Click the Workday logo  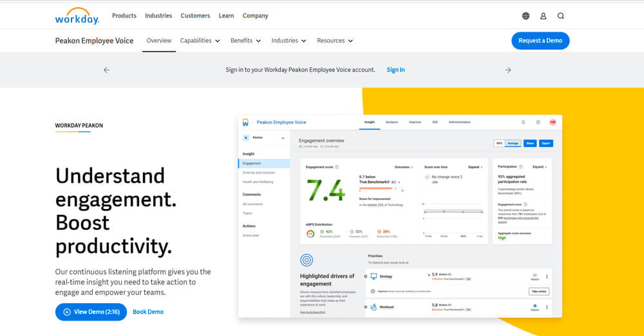(77, 16)
